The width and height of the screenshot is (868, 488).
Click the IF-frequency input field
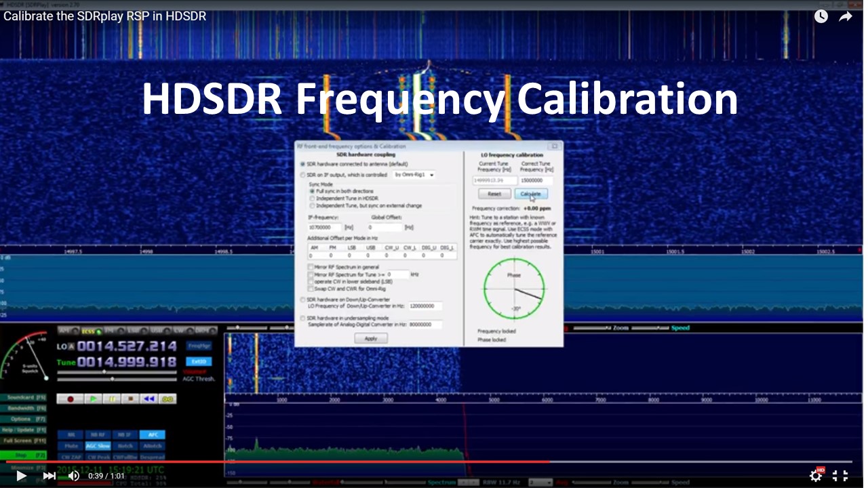325,228
